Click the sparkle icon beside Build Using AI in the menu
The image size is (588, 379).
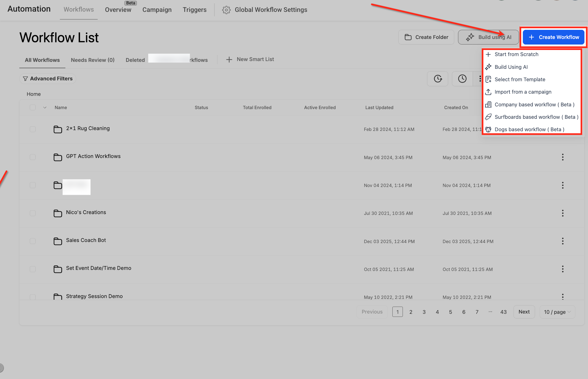[488, 67]
